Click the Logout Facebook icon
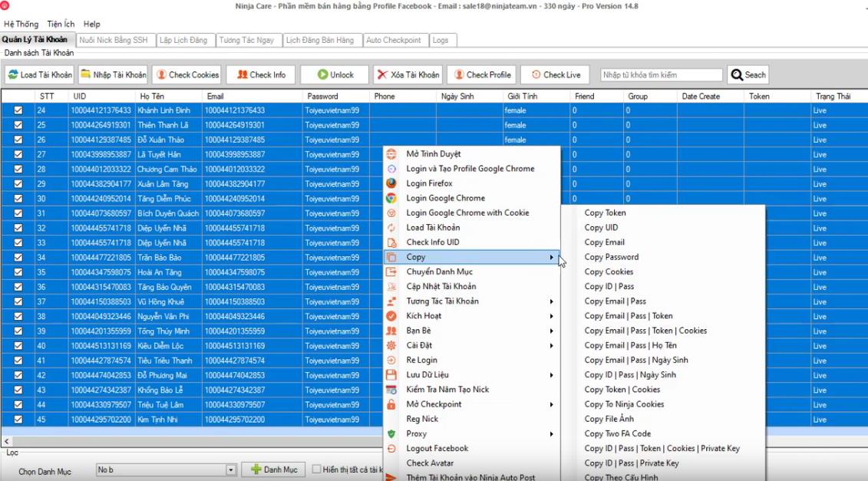The image size is (868, 481). [x=391, y=448]
